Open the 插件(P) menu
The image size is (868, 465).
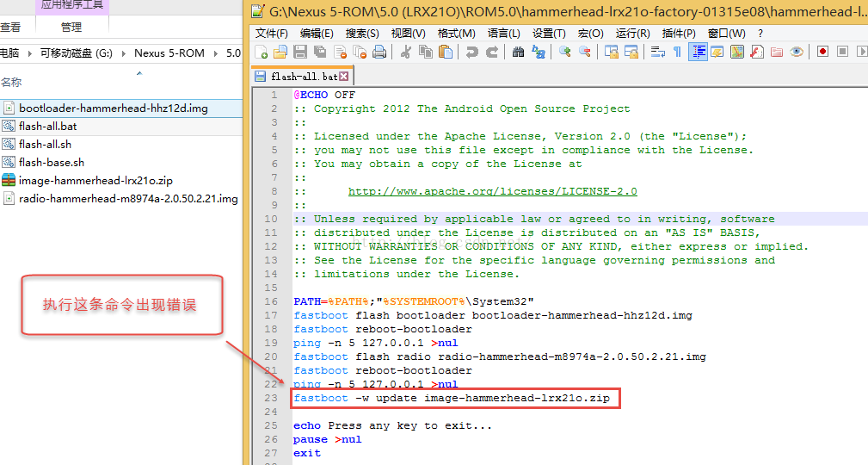(x=679, y=34)
